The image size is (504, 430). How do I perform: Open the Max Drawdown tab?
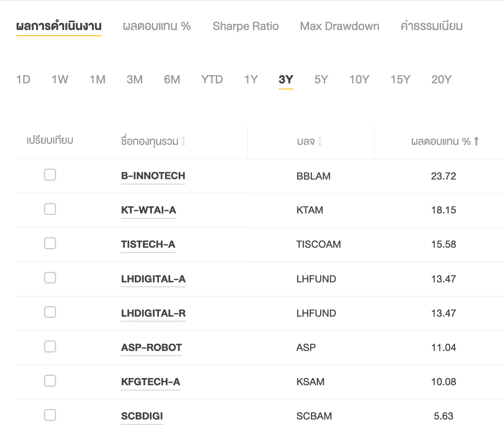pos(340,26)
